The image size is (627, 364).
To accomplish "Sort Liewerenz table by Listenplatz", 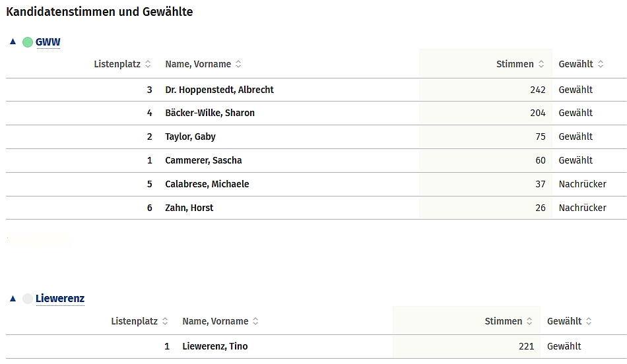I will click(140, 321).
